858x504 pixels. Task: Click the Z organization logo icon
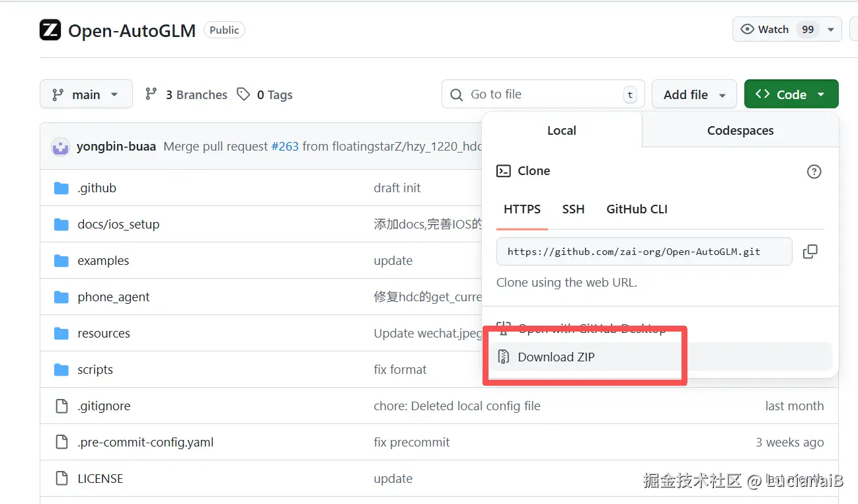point(50,30)
